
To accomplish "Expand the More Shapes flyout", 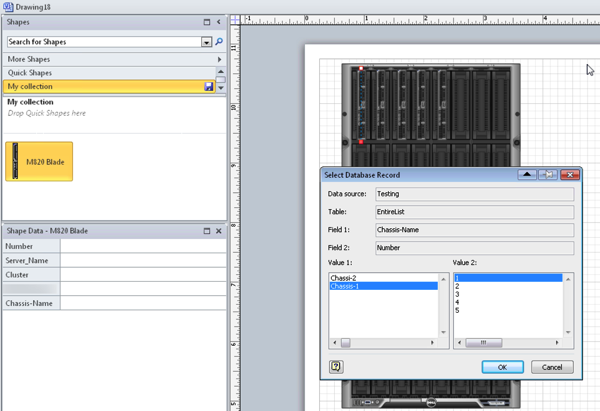I will tap(219, 60).
